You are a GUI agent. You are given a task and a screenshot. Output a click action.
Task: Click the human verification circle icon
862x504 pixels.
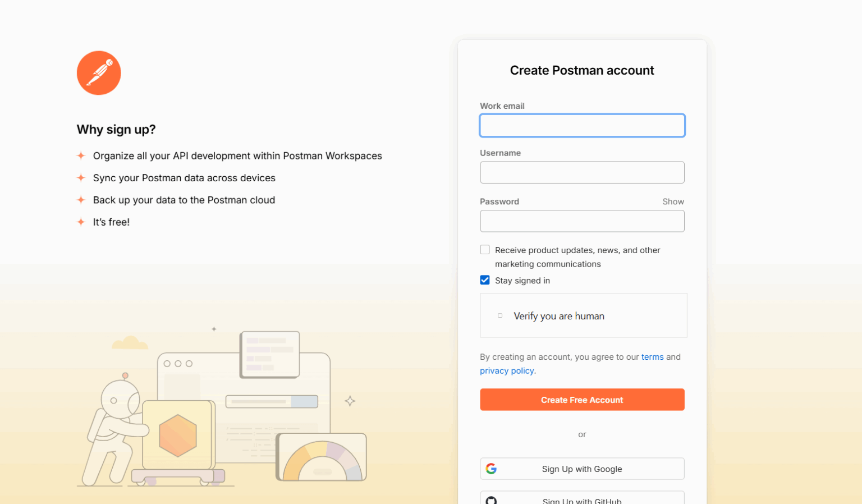[499, 315]
